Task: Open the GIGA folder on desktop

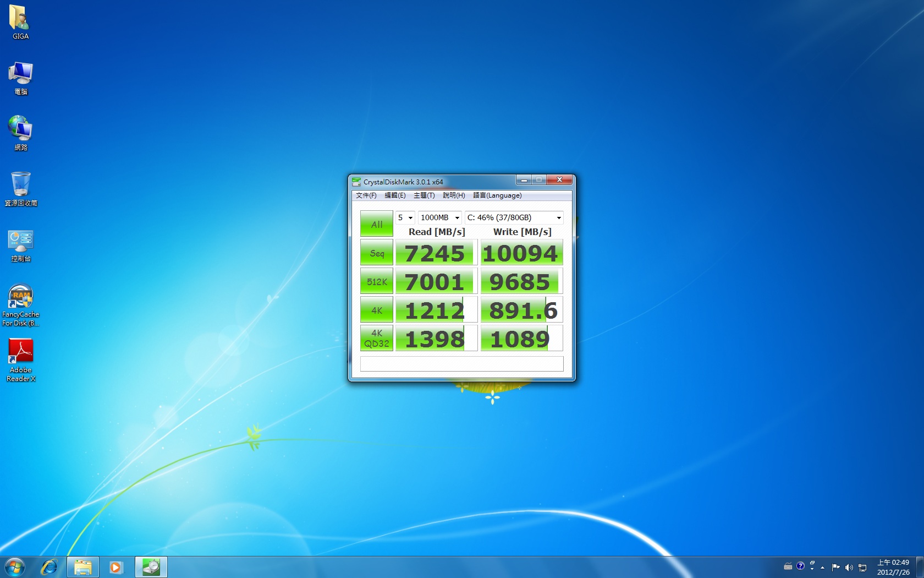Action: click(20, 22)
